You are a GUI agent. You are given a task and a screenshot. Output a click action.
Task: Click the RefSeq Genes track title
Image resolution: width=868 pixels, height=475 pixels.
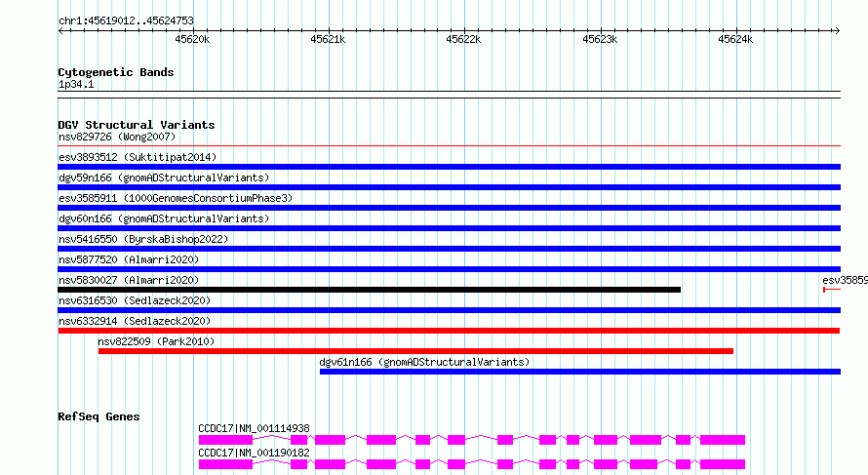tap(99, 416)
